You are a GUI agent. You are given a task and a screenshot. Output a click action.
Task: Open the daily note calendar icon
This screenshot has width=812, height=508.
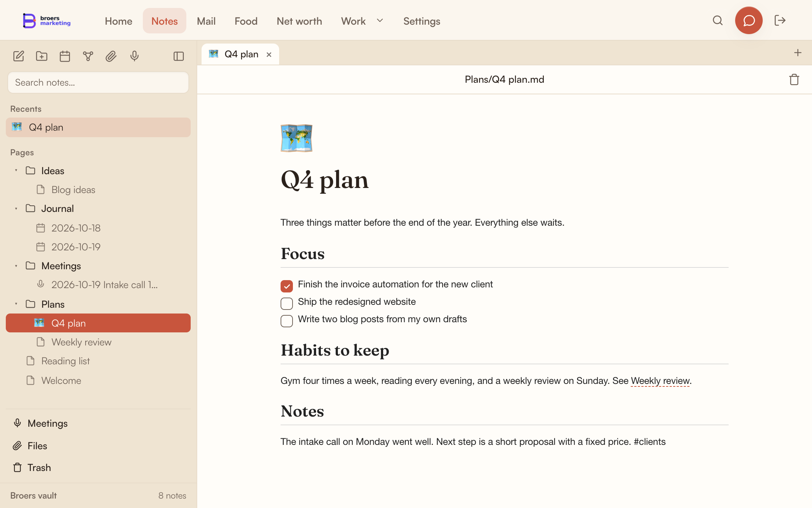[x=65, y=56]
